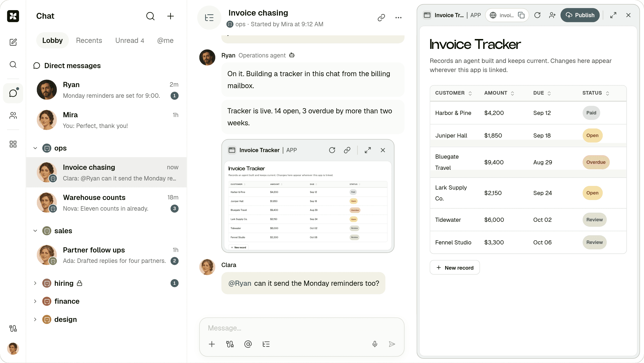Switch to the Recents tab
Image resolution: width=644 pixels, height=363 pixels.
(89, 41)
